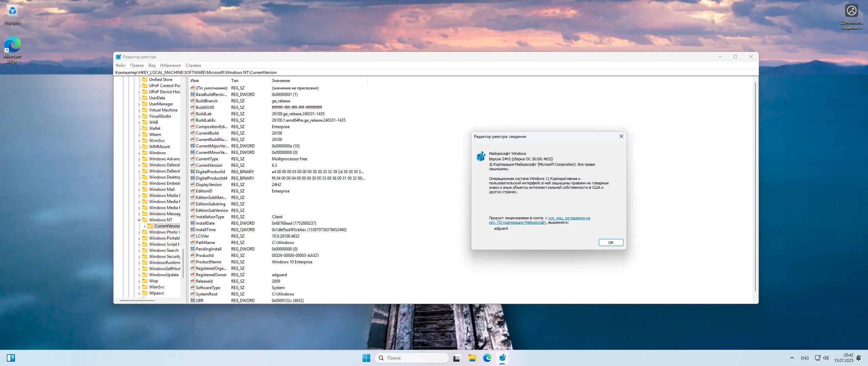This screenshot has width=868, height=366.
Task: Click the vertical scrollbar of values pane
Action: (755, 186)
